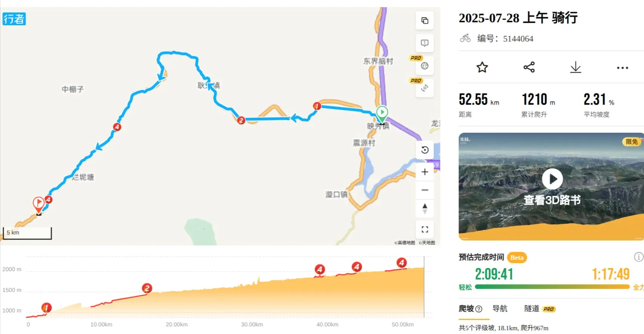Image resolution: width=644 pixels, height=334 pixels.
Task: Reset map compass orientation
Action: click(425, 208)
